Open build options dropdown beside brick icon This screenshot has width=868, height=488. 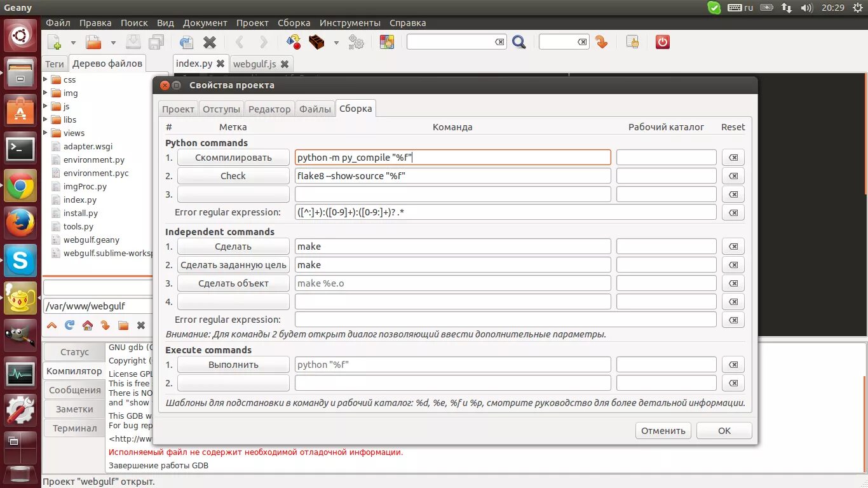(336, 43)
